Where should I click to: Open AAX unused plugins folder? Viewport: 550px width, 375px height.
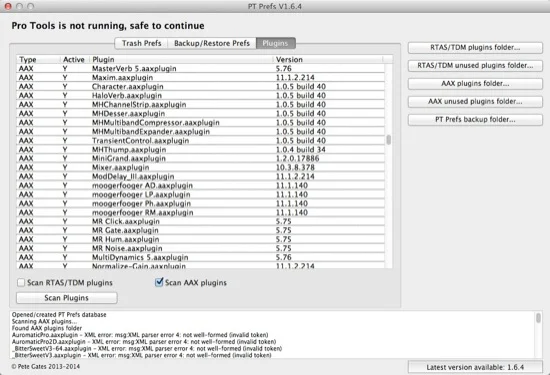(475, 102)
